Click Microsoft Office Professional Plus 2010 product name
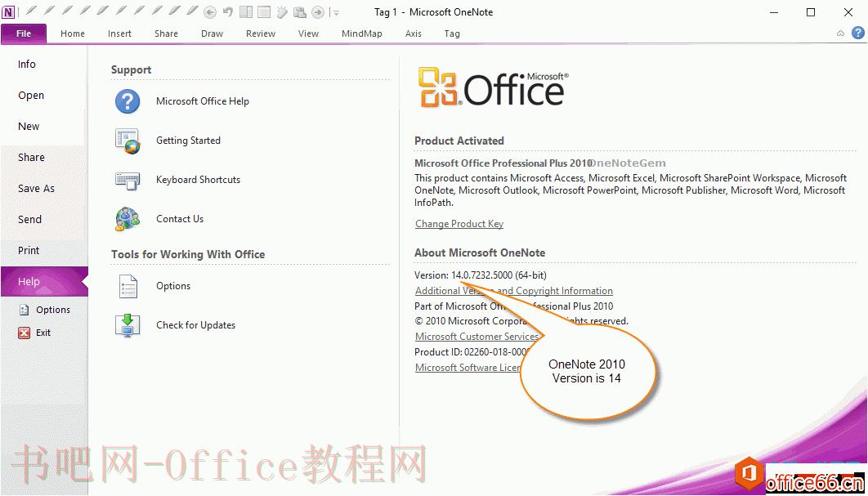Viewport: 868px width, 496px height. point(503,163)
